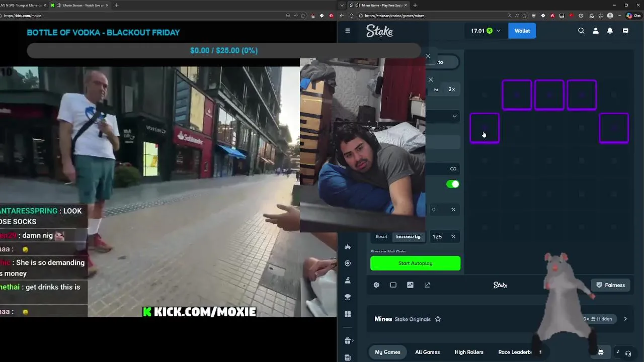Toggle theatre mode rectangle icon
The image size is (644, 362).
[x=393, y=285]
